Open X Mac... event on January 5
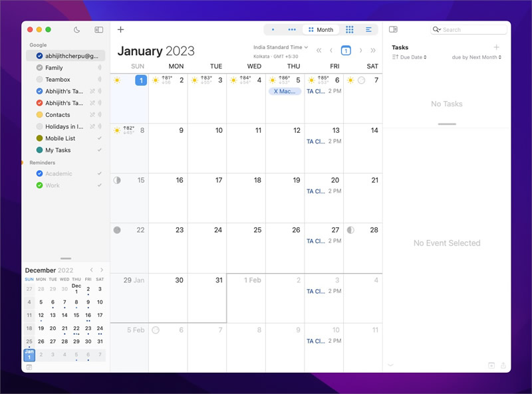Screen dimensions: 532x394 (285, 91)
